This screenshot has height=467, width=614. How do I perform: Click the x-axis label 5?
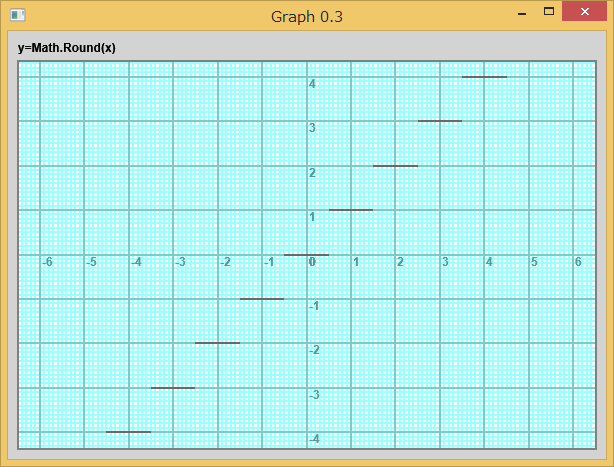534,262
